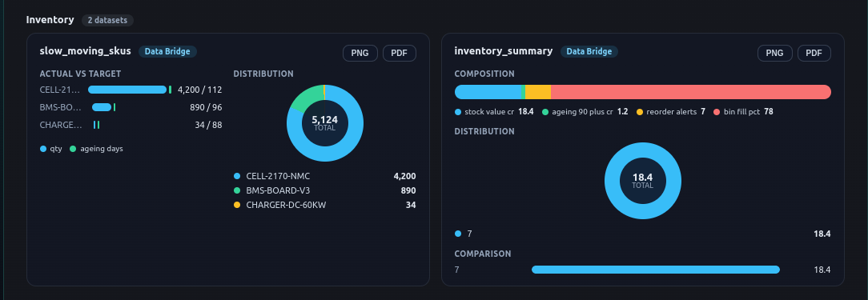Click the 2 datasets badge

[x=107, y=21]
